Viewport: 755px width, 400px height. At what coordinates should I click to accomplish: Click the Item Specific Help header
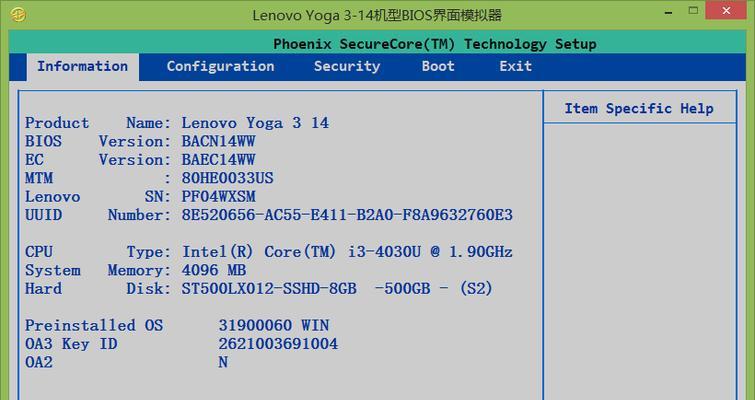point(639,109)
